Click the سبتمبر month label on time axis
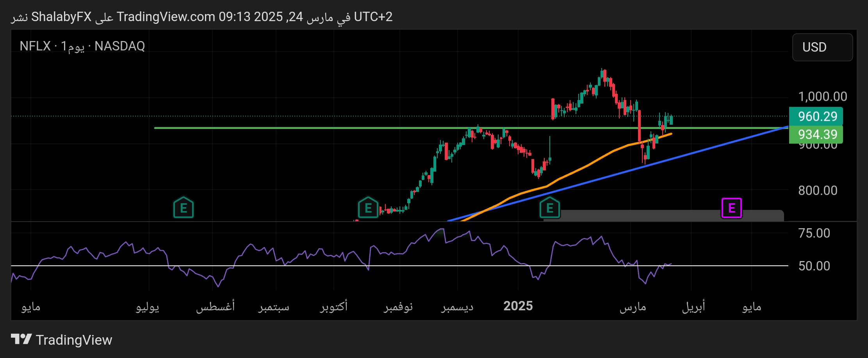This screenshot has width=868, height=358. tap(273, 307)
